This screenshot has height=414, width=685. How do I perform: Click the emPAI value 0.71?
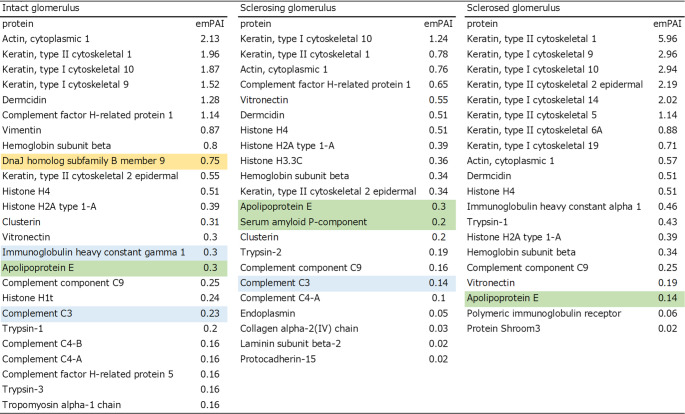668,145
